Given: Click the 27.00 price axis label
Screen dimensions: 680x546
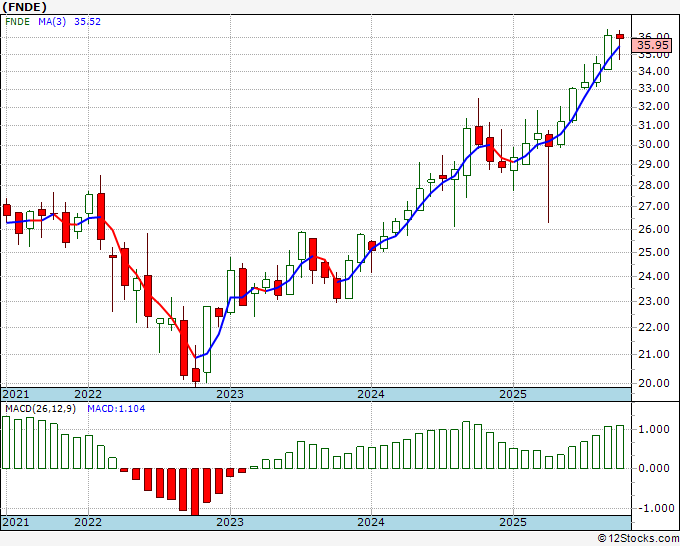Looking at the screenshot, I should (x=654, y=206).
